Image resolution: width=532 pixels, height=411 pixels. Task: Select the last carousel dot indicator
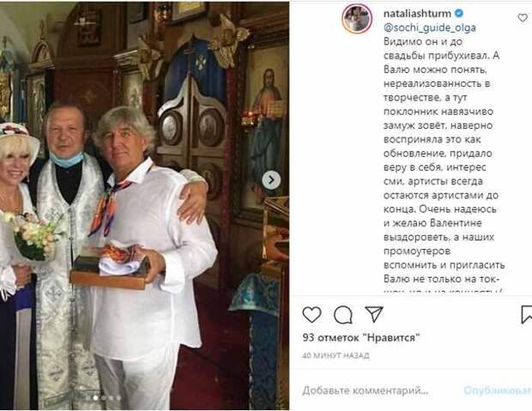pyautogui.click(x=118, y=398)
